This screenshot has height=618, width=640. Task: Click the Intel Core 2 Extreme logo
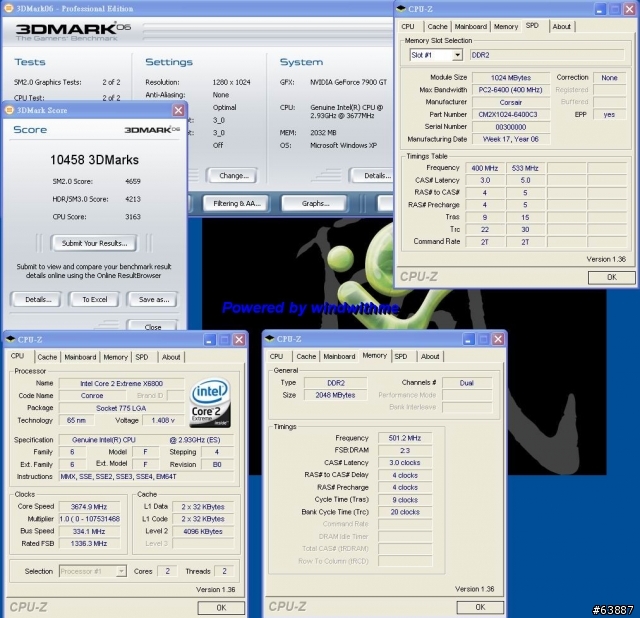210,402
